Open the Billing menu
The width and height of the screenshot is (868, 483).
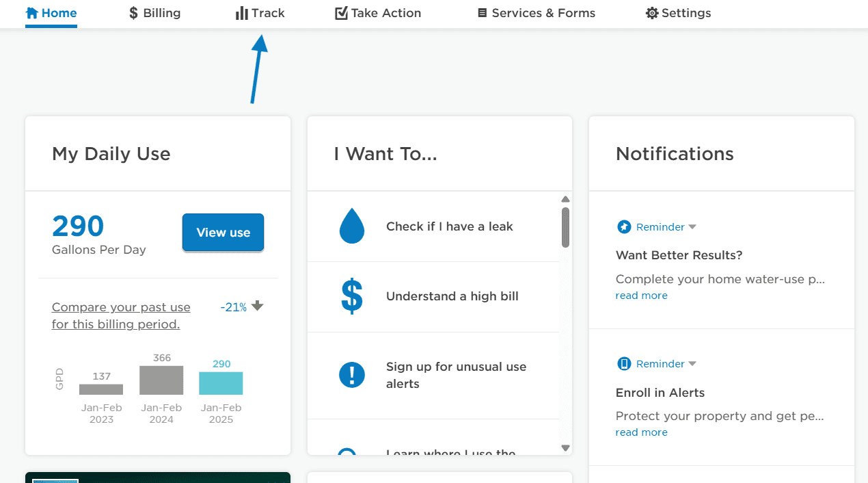coord(155,13)
